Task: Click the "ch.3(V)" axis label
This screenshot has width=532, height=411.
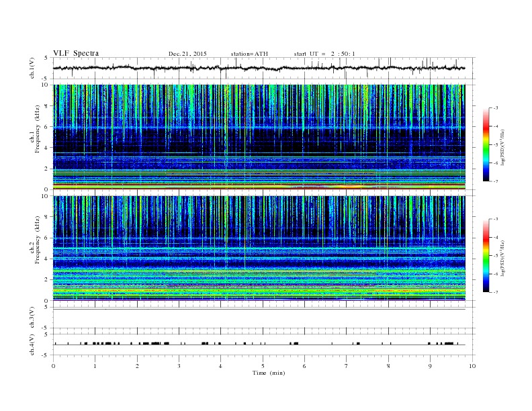Action: tap(32, 318)
